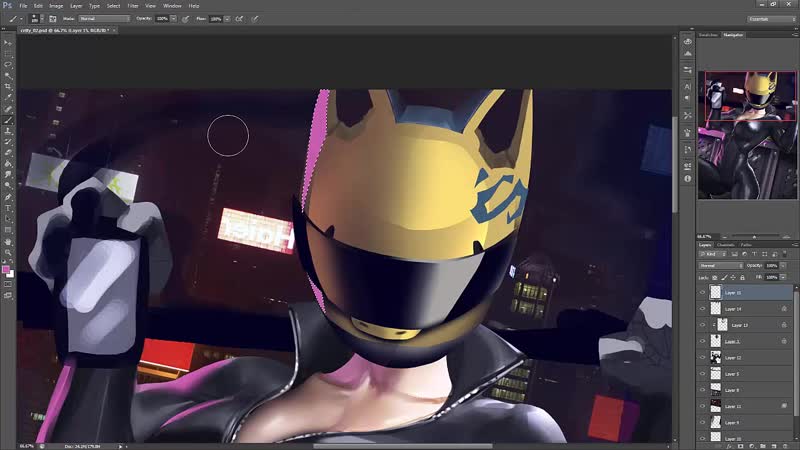Image resolution: width=800 pixels, height=450 pixels.
Task: Open the layer blend mode dropdown
Action: (721, 266)
